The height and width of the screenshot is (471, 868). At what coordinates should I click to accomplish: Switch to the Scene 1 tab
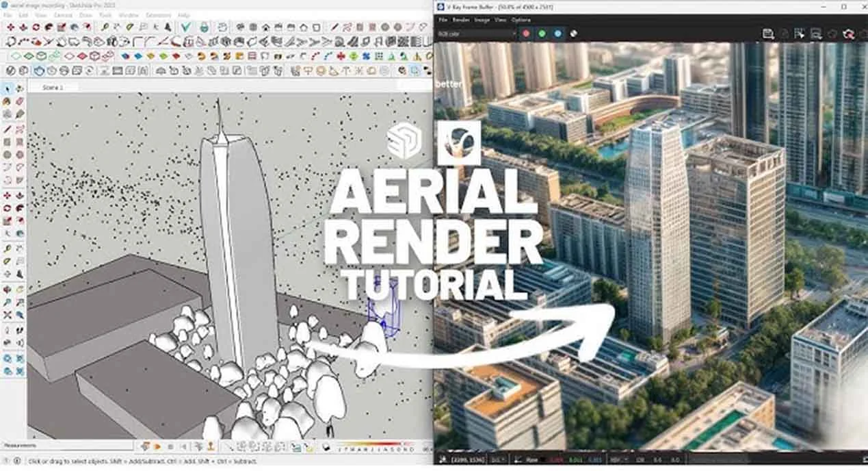pyautogui.click(x=53, y=88)
